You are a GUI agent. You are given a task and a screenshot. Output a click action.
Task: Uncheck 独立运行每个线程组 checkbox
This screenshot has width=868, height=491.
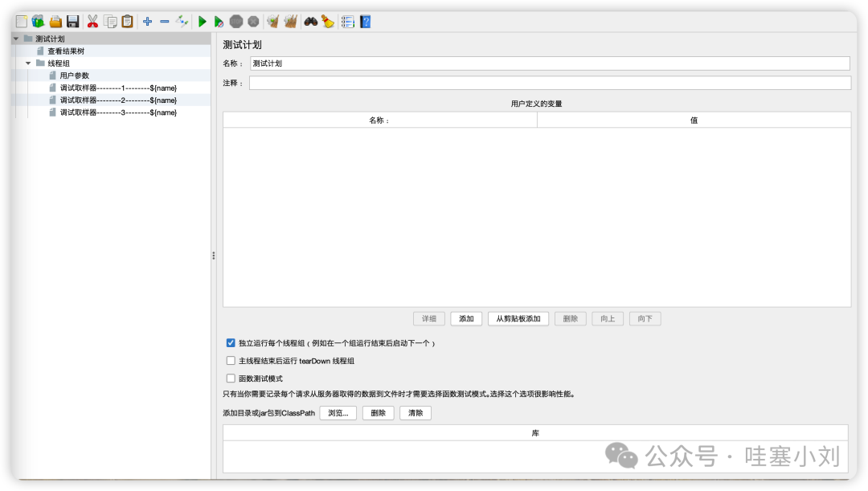(231, 343)
